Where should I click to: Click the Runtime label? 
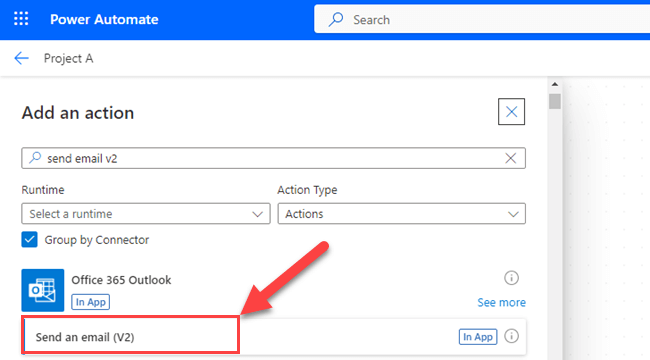[x=43, y=190]
